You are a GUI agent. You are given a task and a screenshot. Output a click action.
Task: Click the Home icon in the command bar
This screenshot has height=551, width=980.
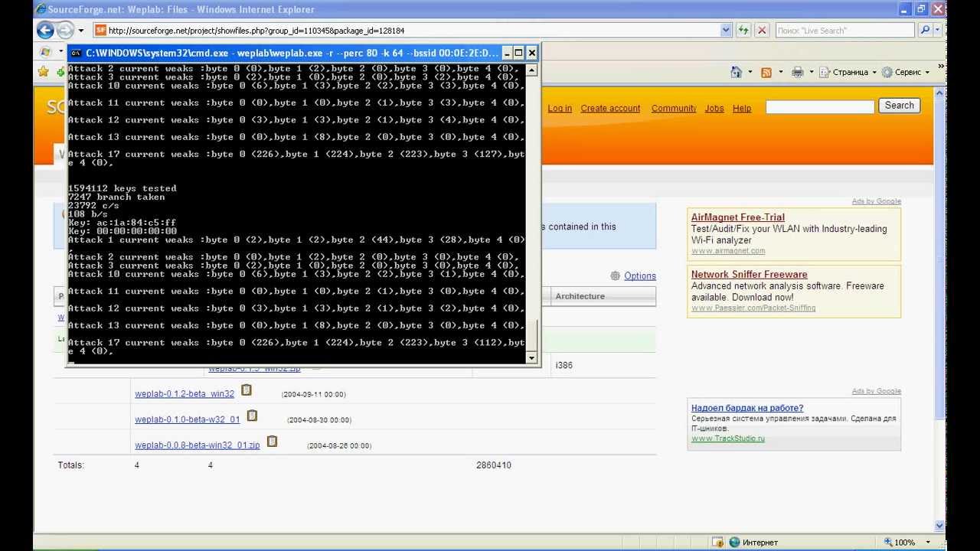[x=737, y=72]
